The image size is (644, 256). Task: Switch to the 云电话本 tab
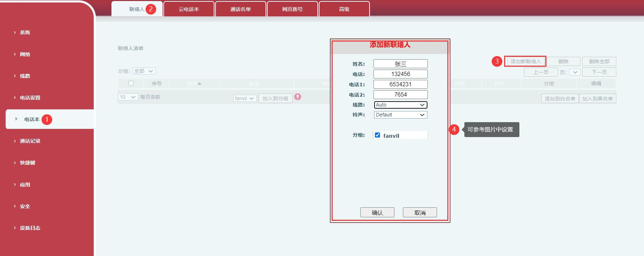189,9
